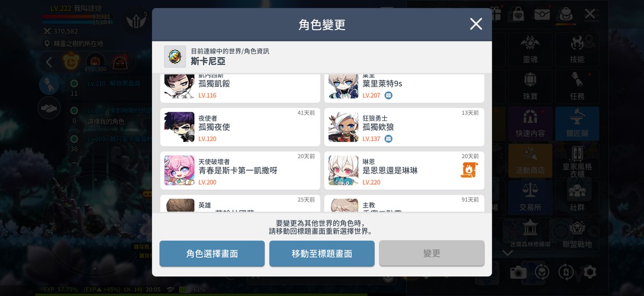Screen dimensions: 644x296
Task: Select character 青春是斯卡第一凱撒呀
Action: (x=240, y=170)
